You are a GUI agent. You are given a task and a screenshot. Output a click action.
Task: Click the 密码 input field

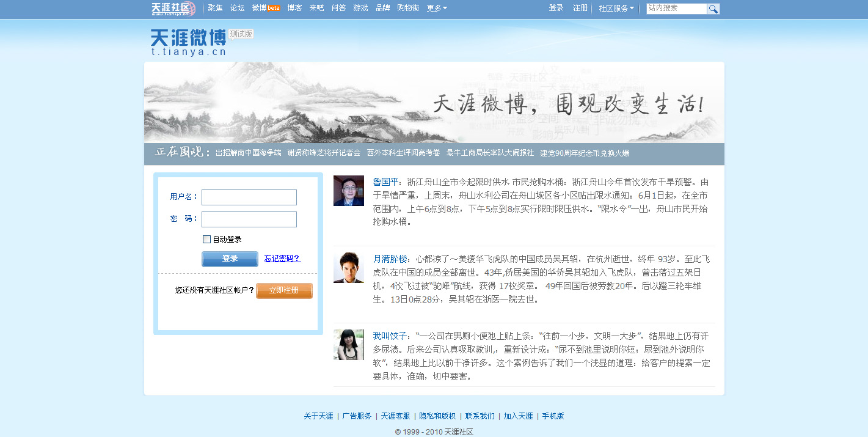(x=249, y=219)
